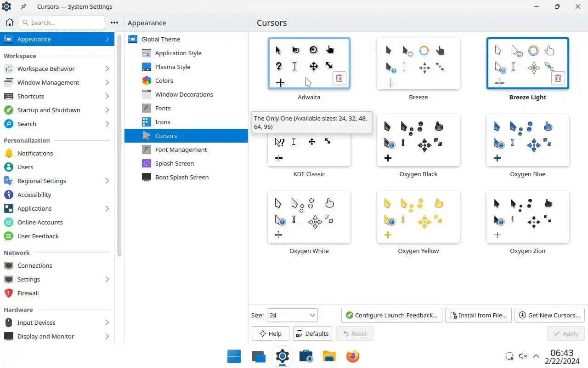Show hidden tray icons arrow

click(x=536, y=356)
